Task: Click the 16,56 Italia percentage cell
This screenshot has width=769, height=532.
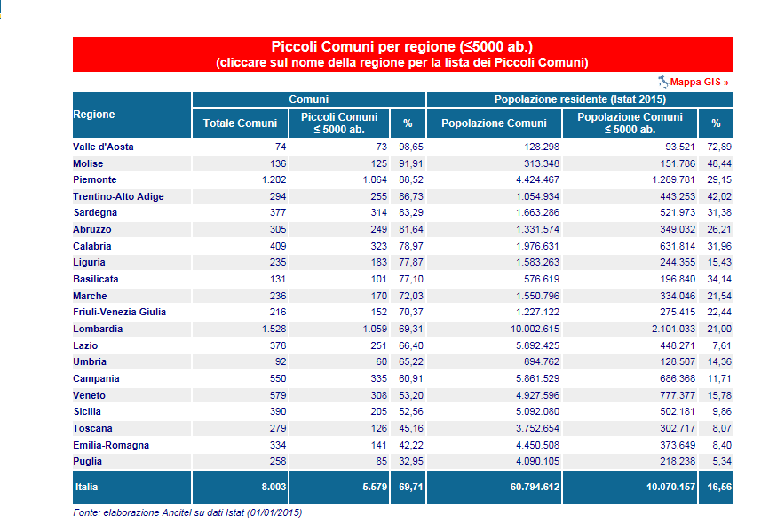Action: click(716, 487)
